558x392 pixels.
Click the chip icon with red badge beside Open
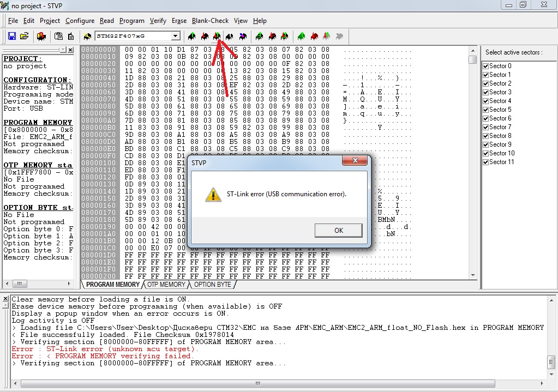click(x=41, y=37)
